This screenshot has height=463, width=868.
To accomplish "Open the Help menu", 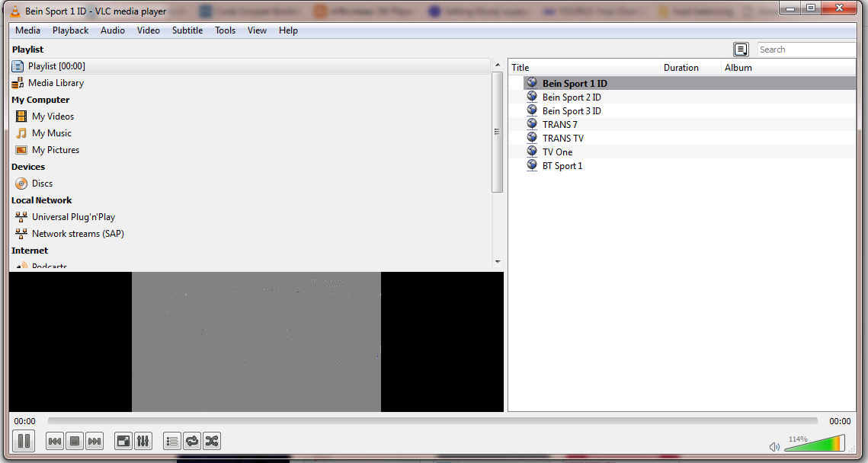I will (x=288, y=30).
